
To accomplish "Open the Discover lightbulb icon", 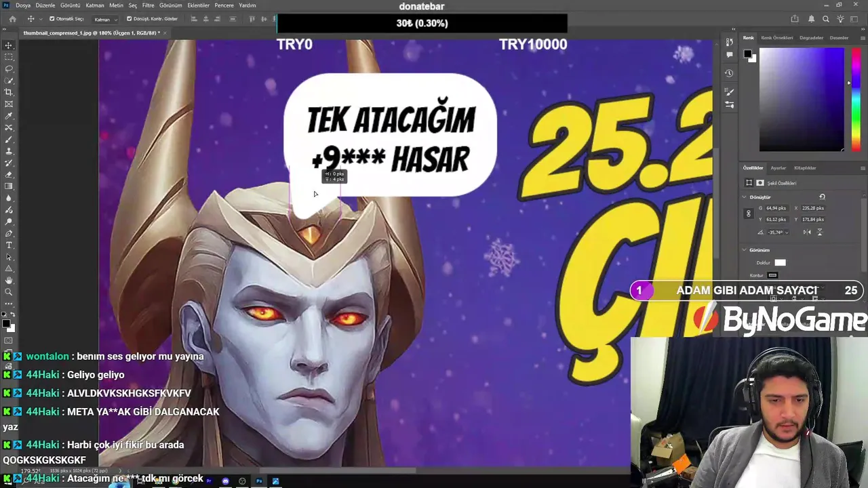I will pyautogui.click(x=841, y=19).
